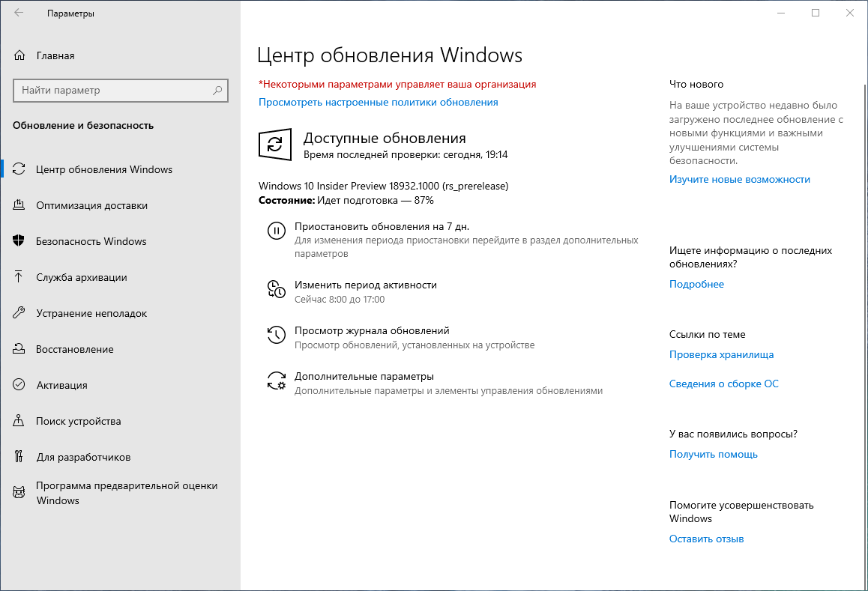Viewport: 868px width, 591px height.
Task: Select the Устранение неполадок wrench icon
Action: 19,312
